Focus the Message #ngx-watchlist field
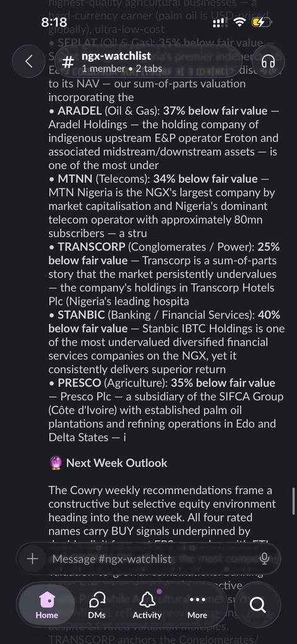297x644 pixels. pos(148,559)
